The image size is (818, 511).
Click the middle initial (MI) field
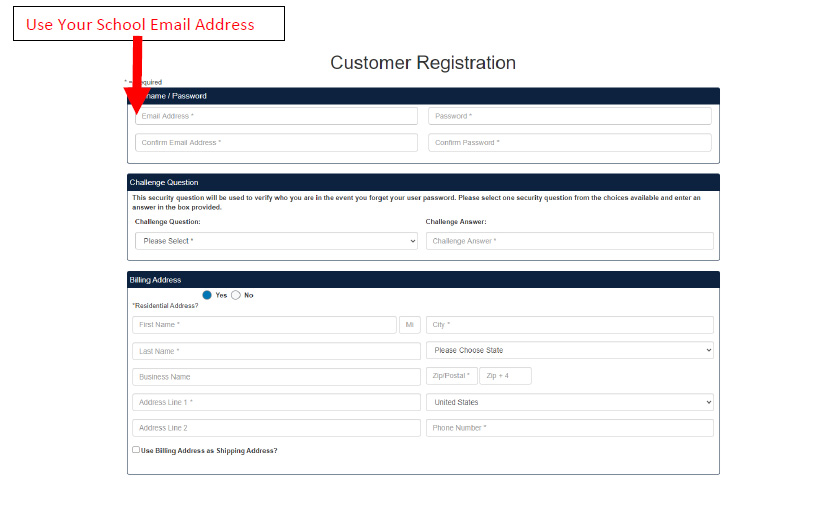[x=410, y=325]
